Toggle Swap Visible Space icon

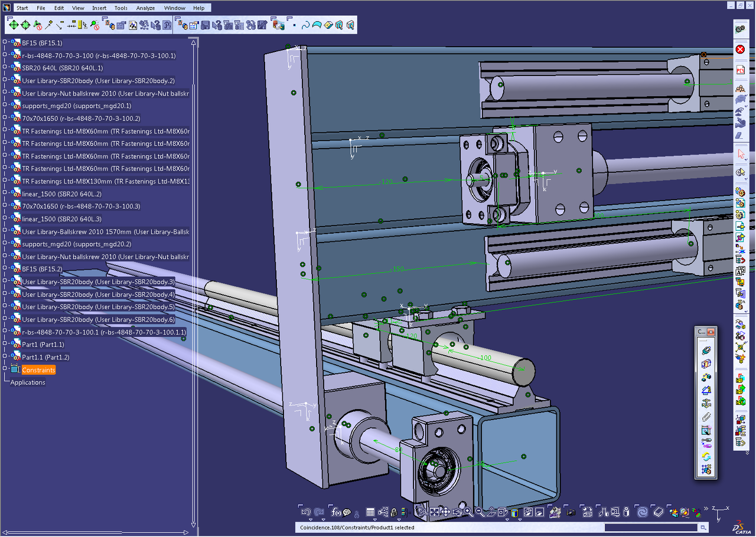coord(539,512)
